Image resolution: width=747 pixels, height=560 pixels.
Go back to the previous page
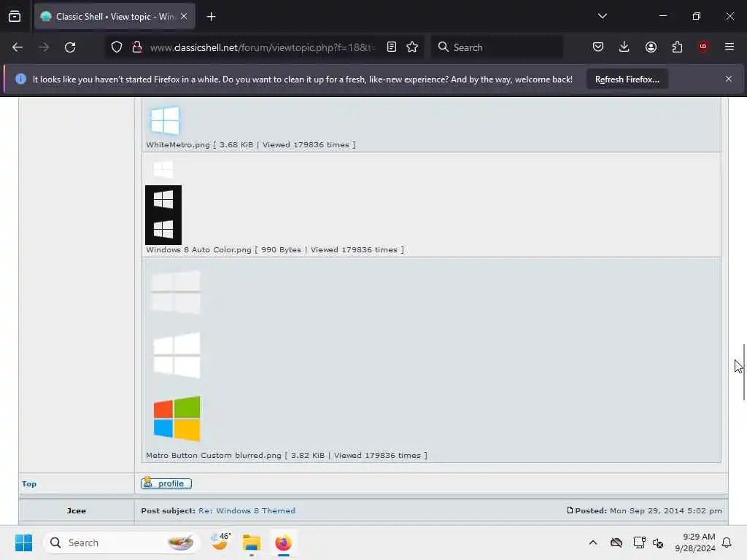tap(18, 47)
